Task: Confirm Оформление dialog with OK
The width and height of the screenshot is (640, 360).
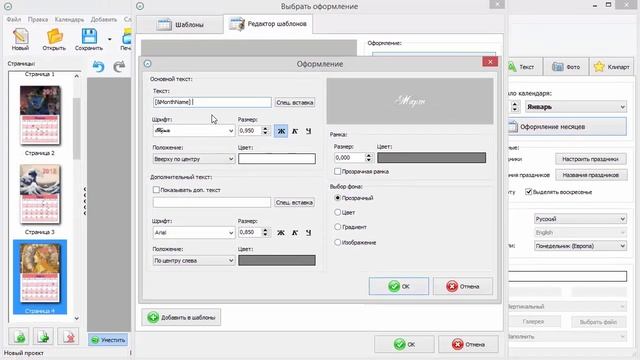Action: 399,286
